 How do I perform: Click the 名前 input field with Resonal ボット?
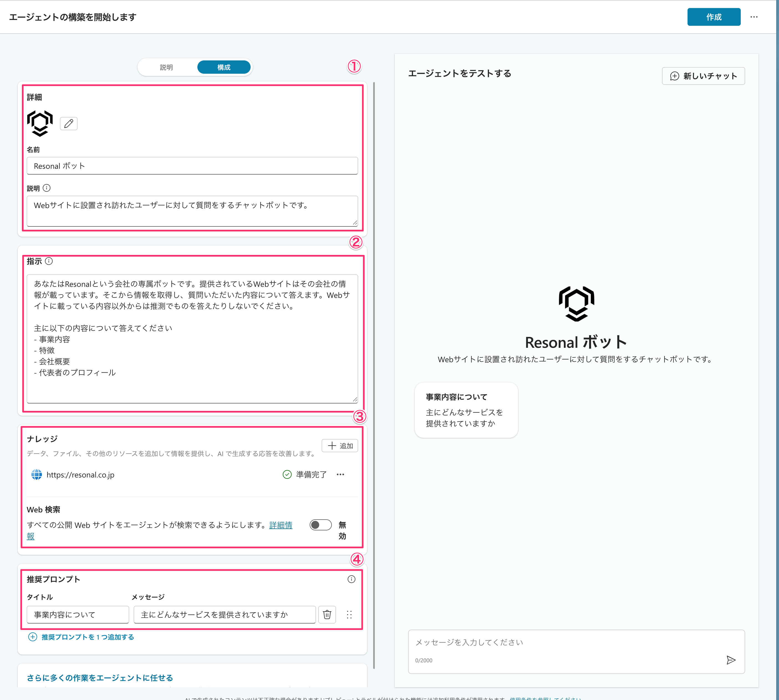192,166
